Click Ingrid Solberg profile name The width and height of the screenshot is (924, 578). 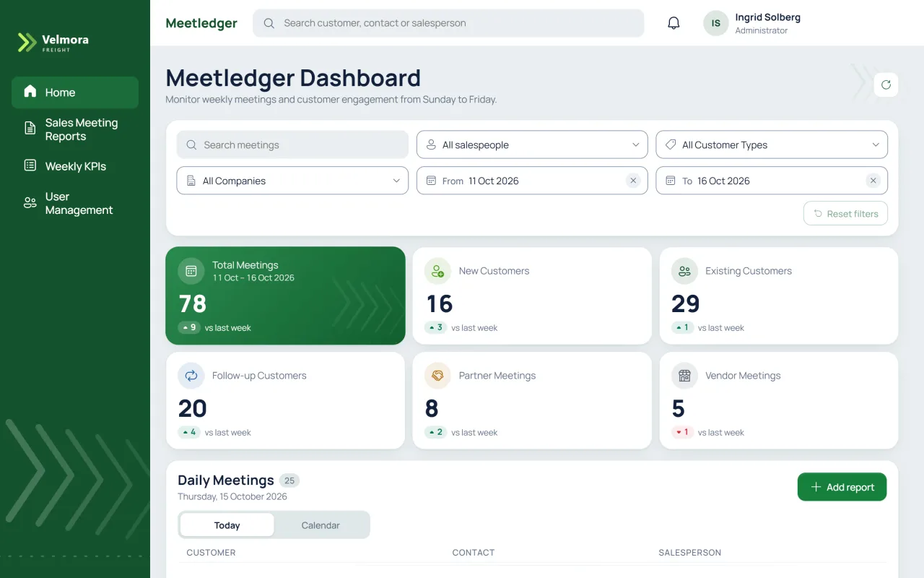coord(767,17)
